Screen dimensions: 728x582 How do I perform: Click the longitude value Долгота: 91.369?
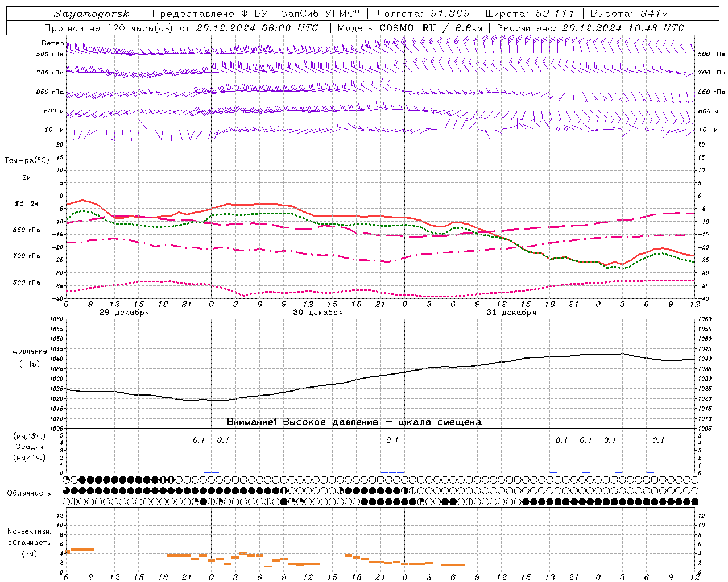click(423, 14)
